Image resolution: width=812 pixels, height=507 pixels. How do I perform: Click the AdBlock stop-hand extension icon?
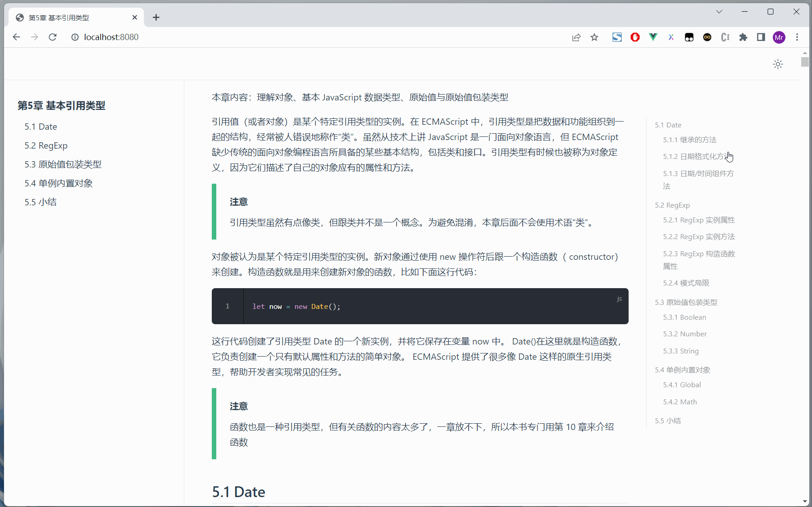(635, 37)
